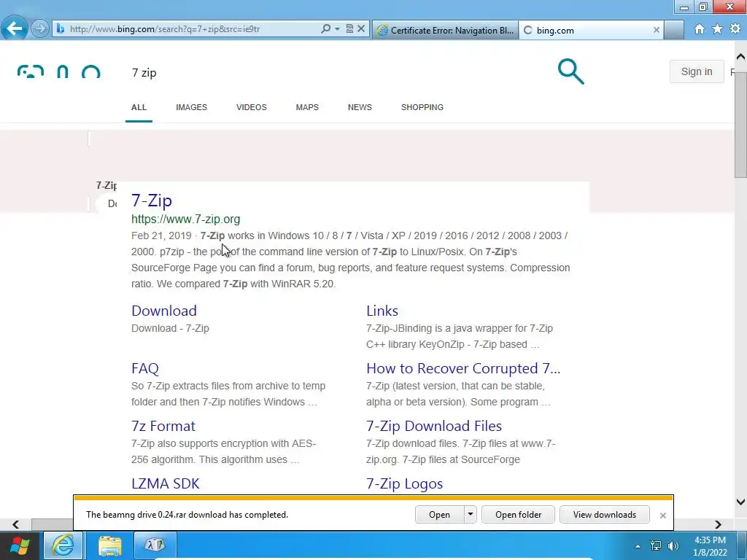The height and width of the screenshot is (560, 747).
Task: Open Windows Explorer taskbar folder icon
Action: pos(109,545)
